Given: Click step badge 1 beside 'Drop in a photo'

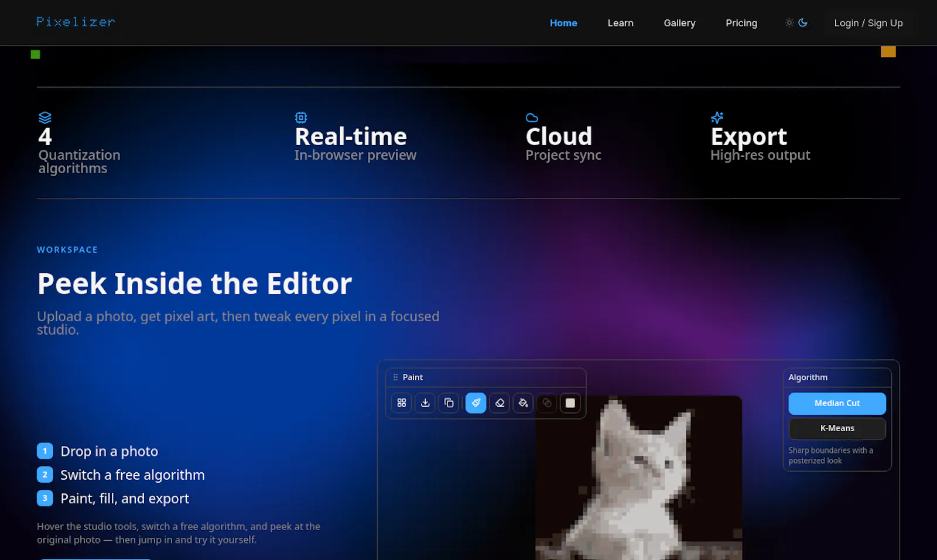Looking at the screenshot, I should pyautogui.click(x=45, y=451).
